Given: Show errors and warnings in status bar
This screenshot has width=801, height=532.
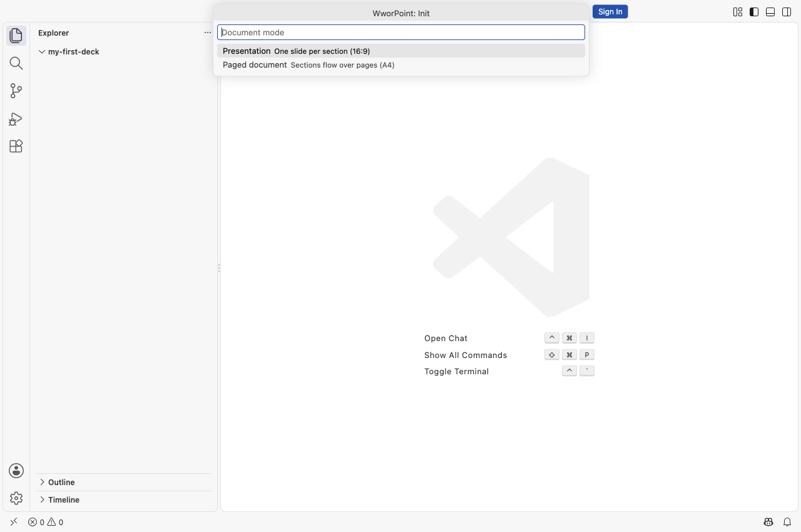Looking at the screenshot, I should point(46,522).
